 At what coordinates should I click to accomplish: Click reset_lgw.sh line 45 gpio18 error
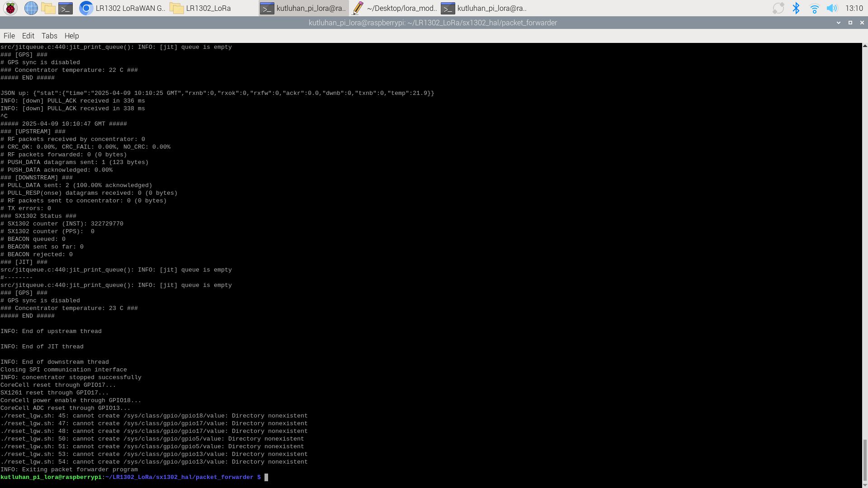(154, 416)
